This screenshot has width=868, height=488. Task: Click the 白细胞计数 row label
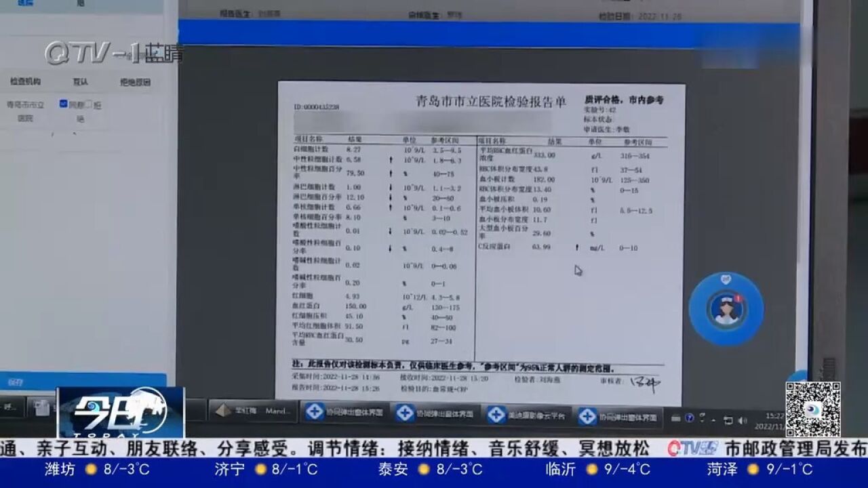click(x=311, y=148)
